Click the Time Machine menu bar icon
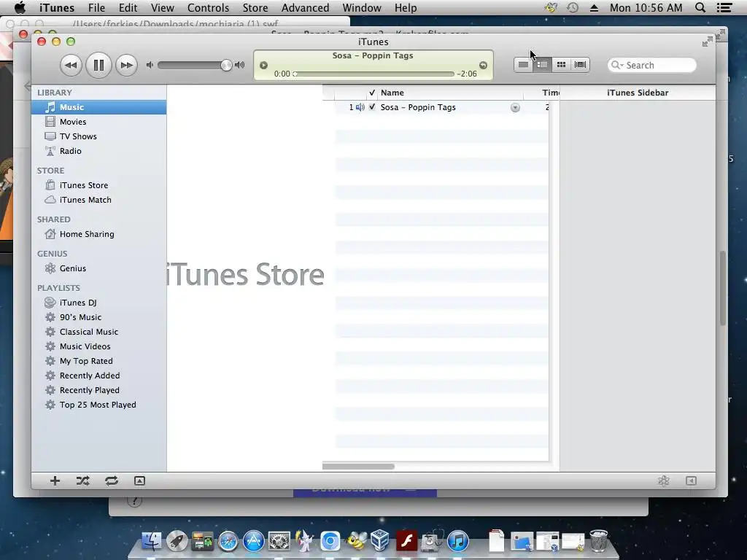This screenshot has height=560, width=747. point(573,7)
